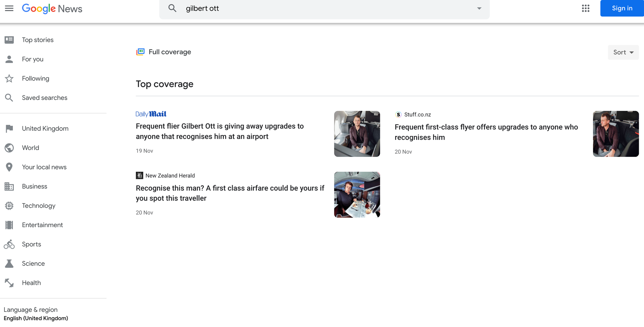This screenshot has width=644, height=327.
Task: Select World news
Action: click(x=31, y=148)
